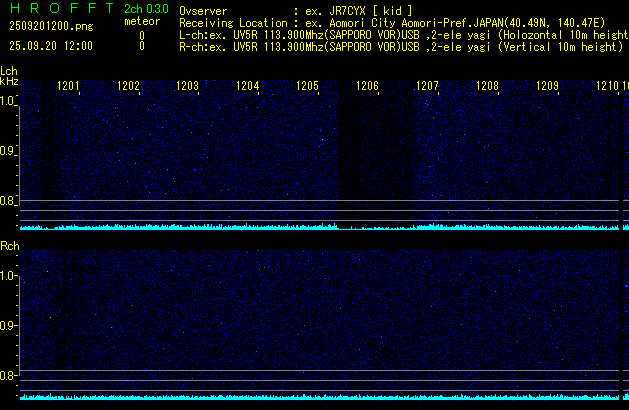Click the 1201 time marker
The height and width of the screenshot is (410, 629).
coord(68,87)
